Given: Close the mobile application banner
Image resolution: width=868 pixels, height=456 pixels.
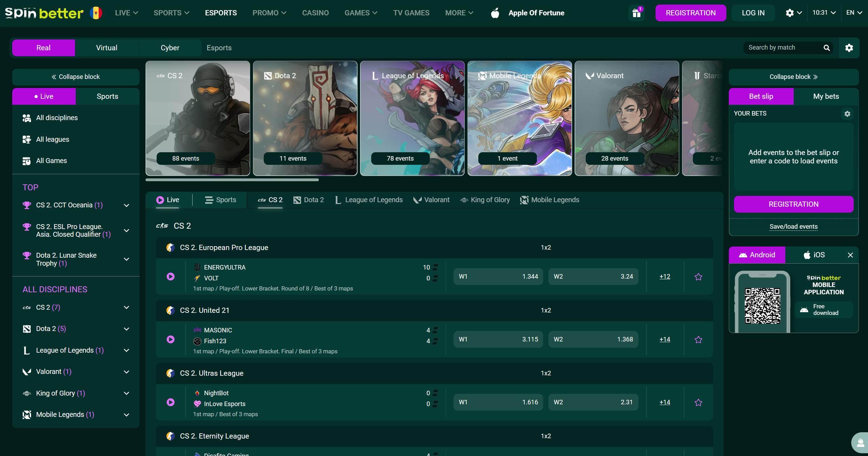Looking at the screenshot, I should 850,255.
